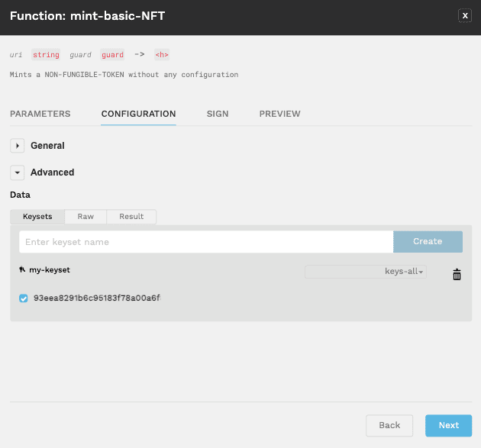This screenshot has height=448, width=481.
Task: Close the mint-basic-NFT function dialog
Action: (x=464, y=15)
